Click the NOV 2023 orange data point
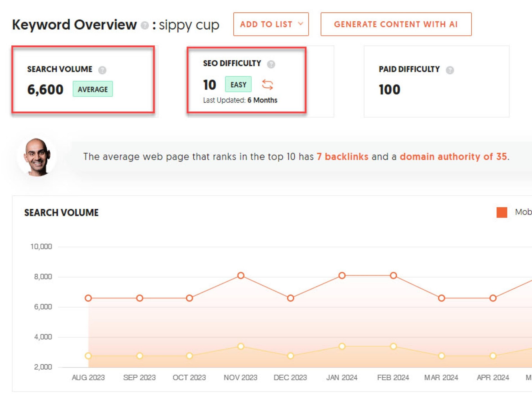Screen dimensions: 532x399 pos(241,275)
